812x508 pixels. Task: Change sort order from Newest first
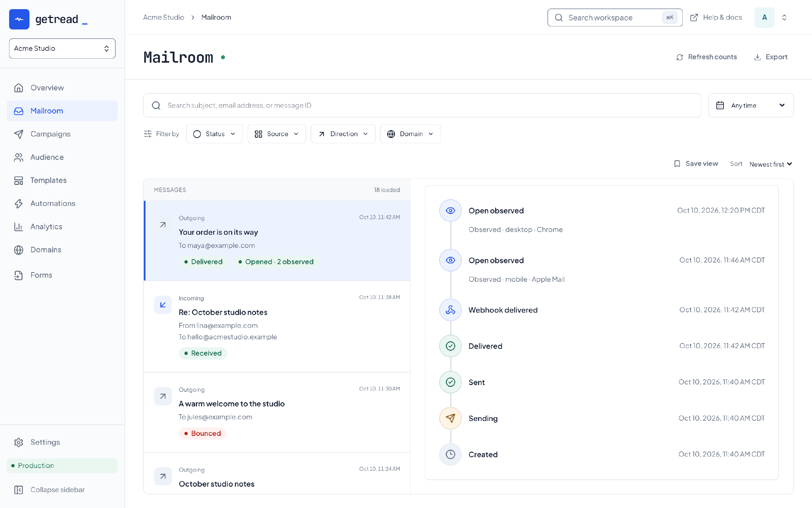(771, 164)
